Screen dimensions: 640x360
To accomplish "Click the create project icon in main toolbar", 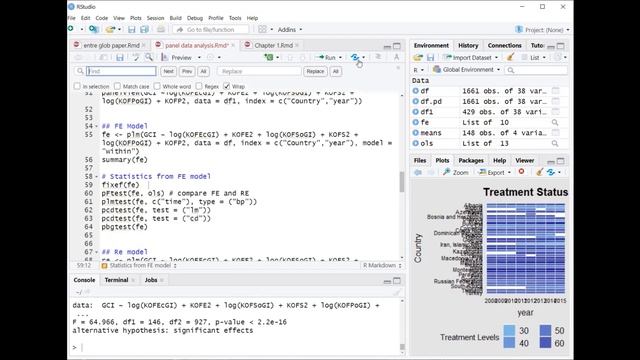I will tap(93, 29).
